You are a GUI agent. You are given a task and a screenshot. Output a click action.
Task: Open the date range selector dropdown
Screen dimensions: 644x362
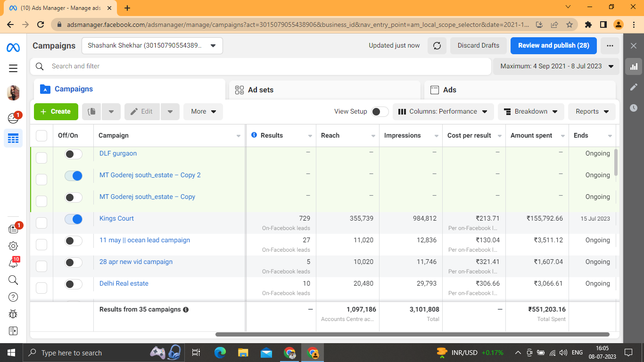tap(556, 66)
